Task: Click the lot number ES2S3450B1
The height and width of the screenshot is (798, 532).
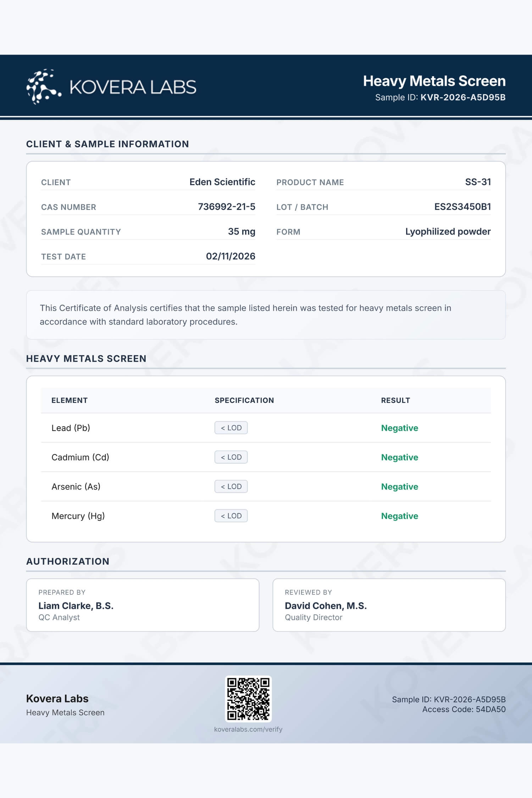Action: tap(462, 207)
